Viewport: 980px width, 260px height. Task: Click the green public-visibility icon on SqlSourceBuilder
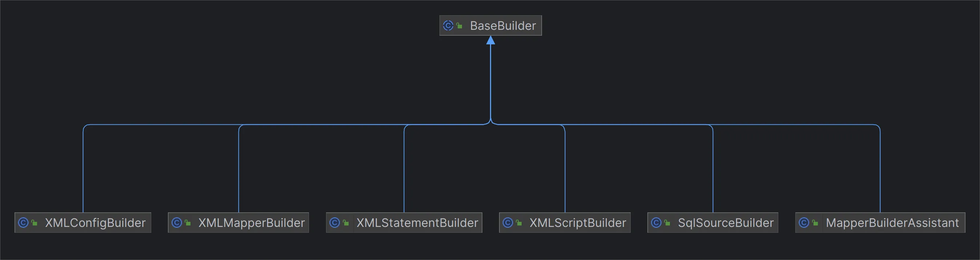point(667,223)
